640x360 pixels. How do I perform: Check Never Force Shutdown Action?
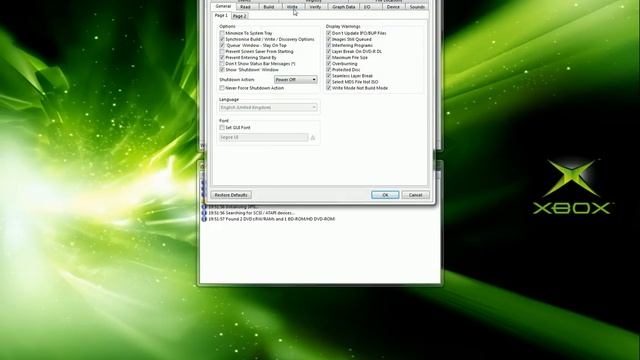pos(222,88)
